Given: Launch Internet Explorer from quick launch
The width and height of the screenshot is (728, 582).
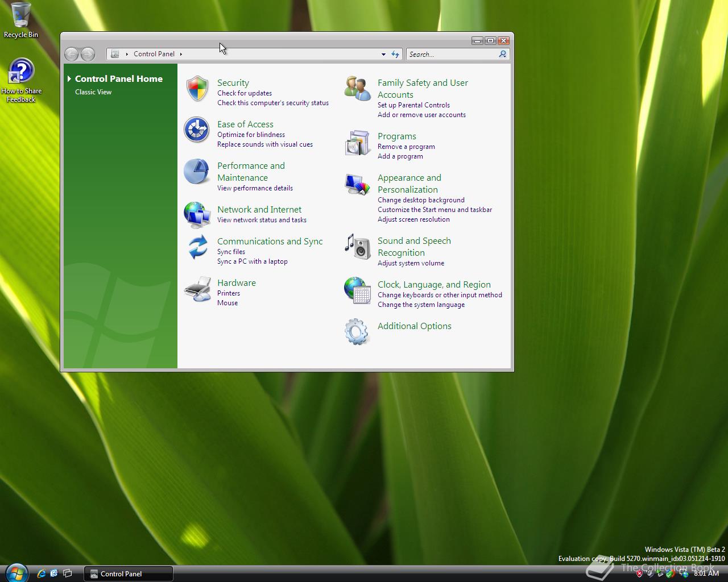Looking at the screenshot, I should point(41,573).
